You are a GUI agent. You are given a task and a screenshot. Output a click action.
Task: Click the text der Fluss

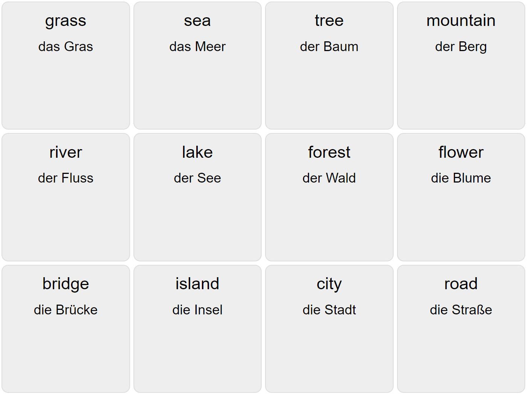click(65, 178)
